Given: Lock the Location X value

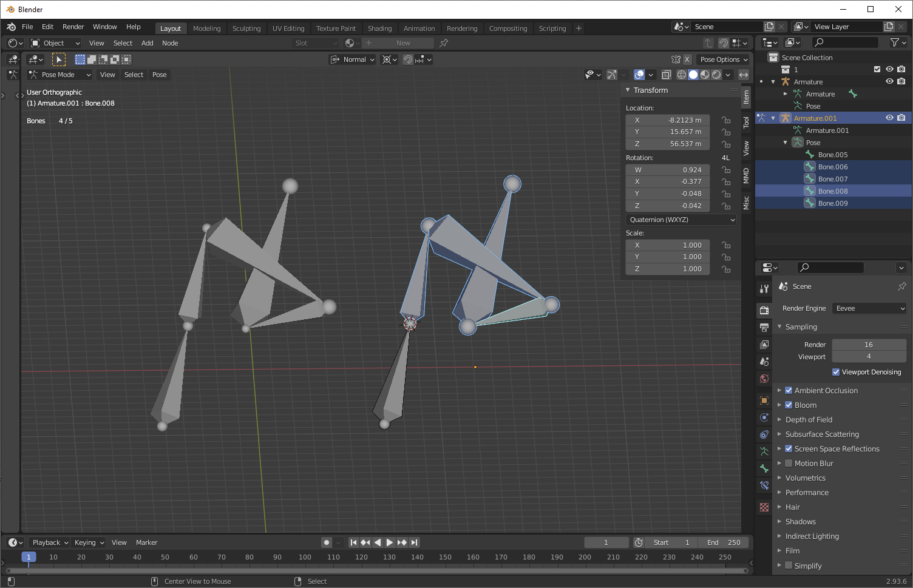Looking at the screenshot, I should (726, 120).
